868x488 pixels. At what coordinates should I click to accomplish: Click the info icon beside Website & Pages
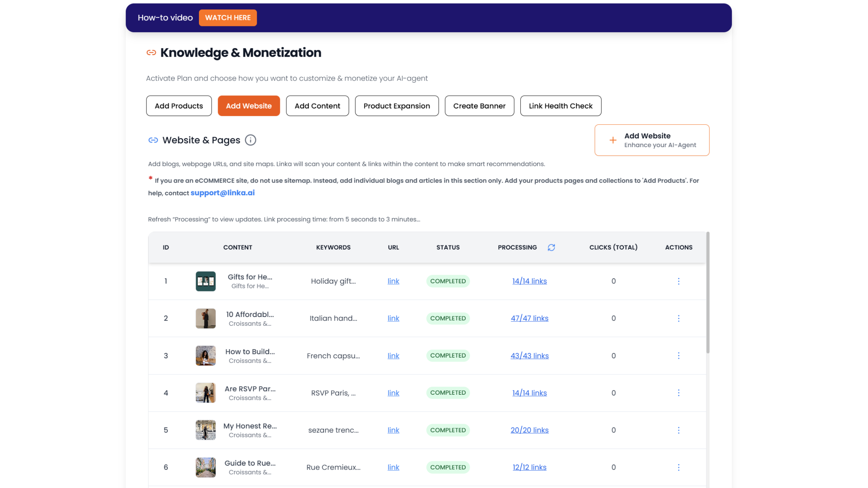click(x=250, y=140)
